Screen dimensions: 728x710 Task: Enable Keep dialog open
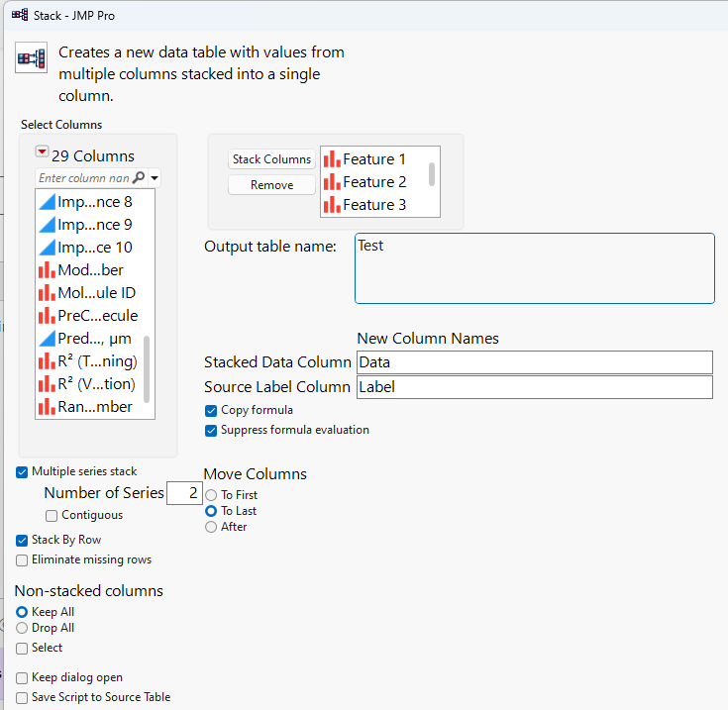pos(22,678)
